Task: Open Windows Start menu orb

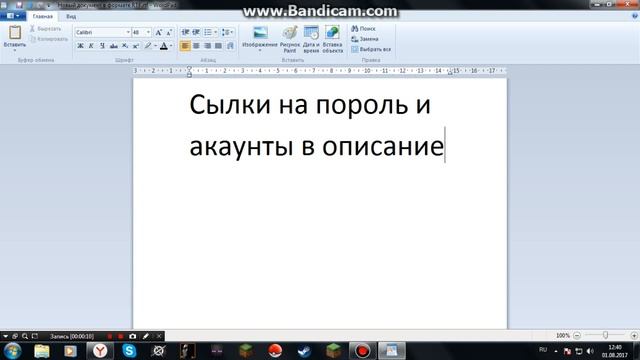Action: 13,351
